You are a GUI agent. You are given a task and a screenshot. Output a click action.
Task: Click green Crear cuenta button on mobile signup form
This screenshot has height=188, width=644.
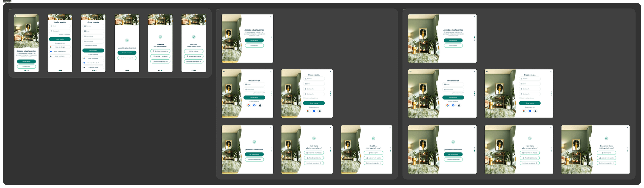(93, 51)
